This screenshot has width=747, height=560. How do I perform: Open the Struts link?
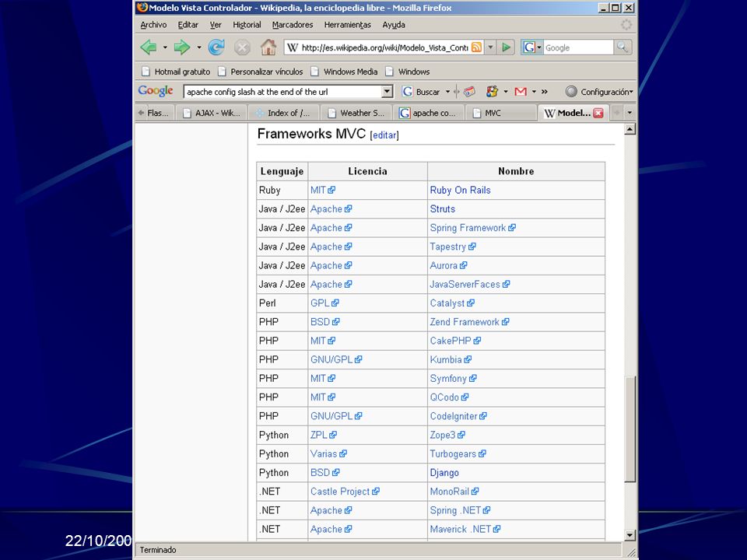(x=443, y=209)
